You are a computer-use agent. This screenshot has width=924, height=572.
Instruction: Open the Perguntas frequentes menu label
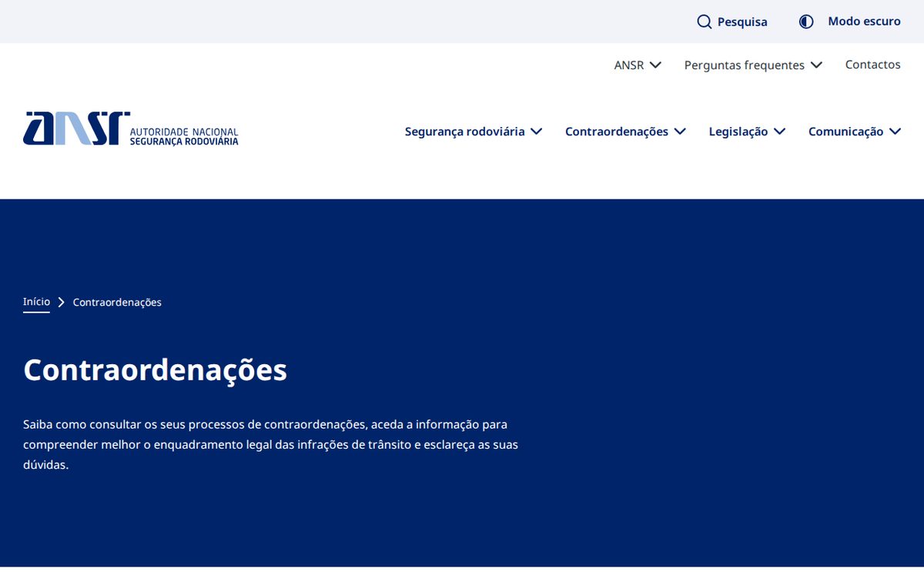pos(745,65)
